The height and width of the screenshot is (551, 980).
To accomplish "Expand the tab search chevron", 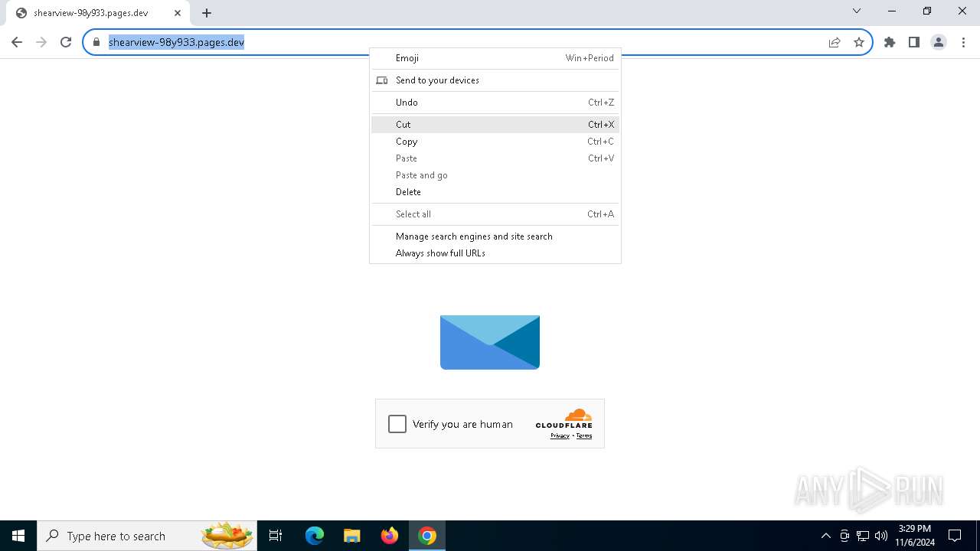I will click(857, 11).
